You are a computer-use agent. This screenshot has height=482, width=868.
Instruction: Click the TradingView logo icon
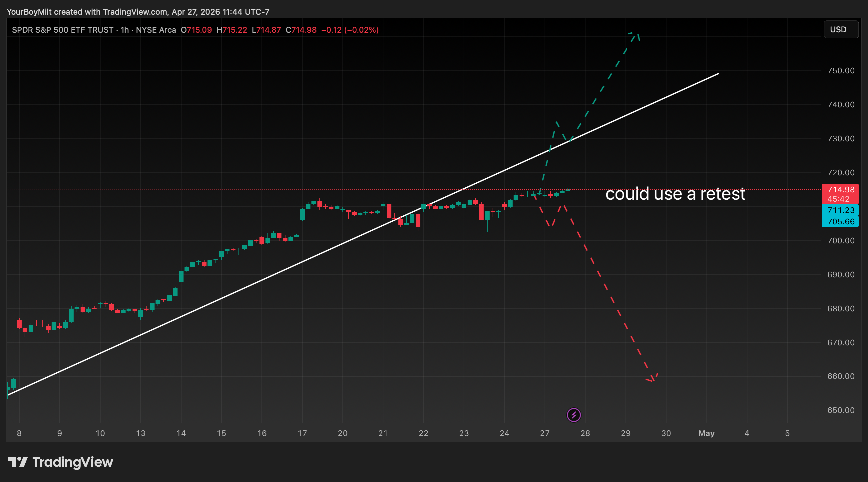point(18,462)
